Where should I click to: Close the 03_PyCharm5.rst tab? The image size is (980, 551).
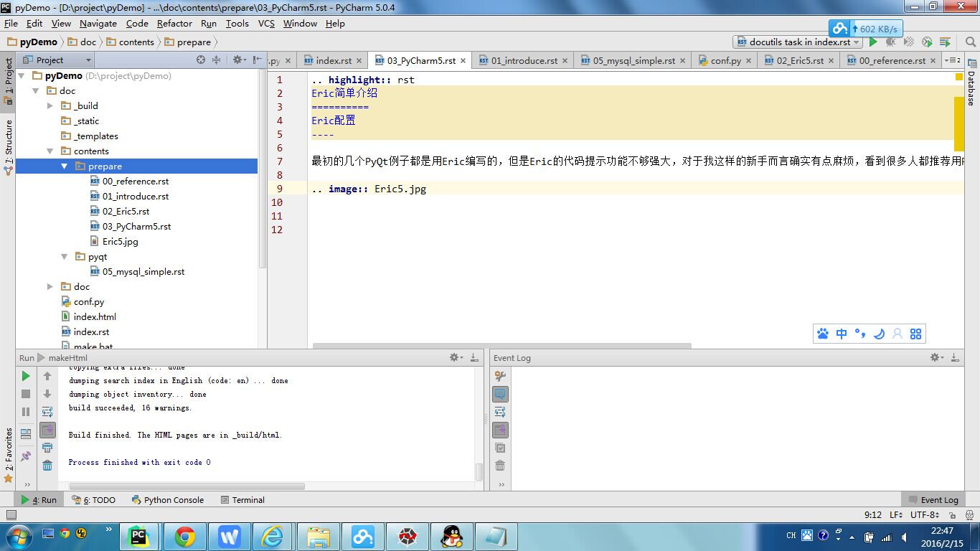coord(463,61)
